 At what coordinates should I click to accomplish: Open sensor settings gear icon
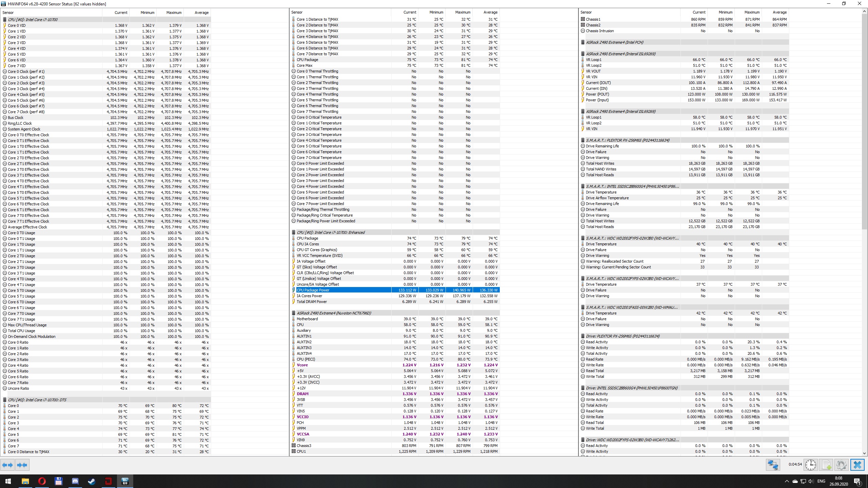point(841,465)
